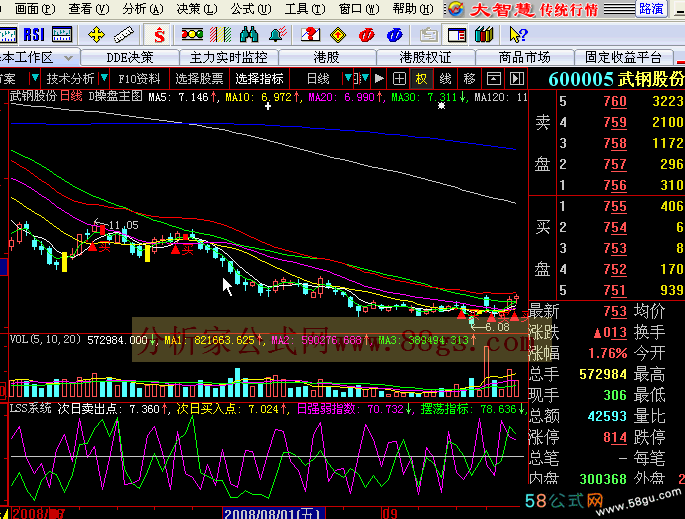Open the traffic light signal icon
The image size is (685, 519).
tap(192, 34)
